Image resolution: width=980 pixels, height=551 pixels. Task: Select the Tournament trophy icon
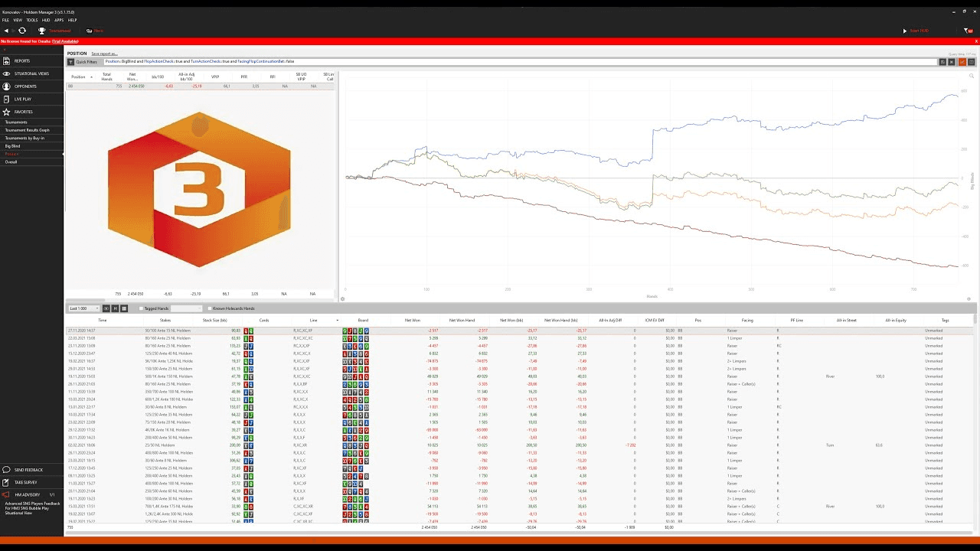(42, 31)
